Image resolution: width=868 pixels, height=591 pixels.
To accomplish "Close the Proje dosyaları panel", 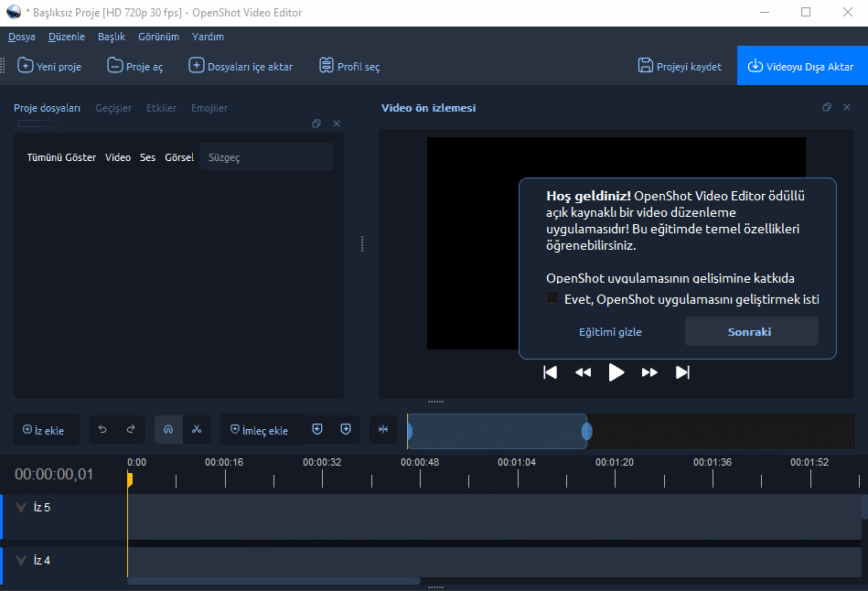I will [337, 124].
